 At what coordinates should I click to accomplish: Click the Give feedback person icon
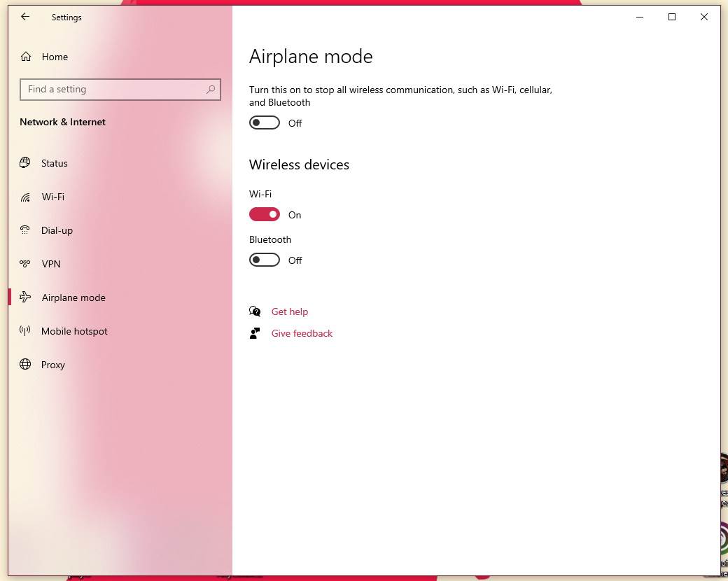[x=255, y=333]
